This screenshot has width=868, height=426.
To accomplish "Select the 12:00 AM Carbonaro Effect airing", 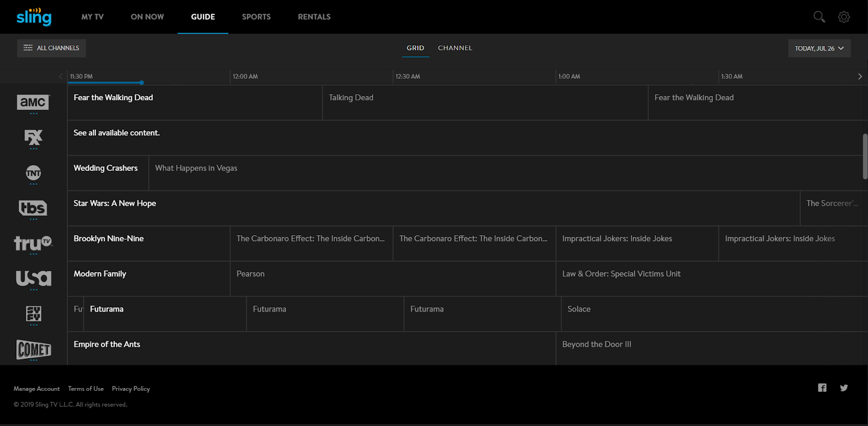I will pyautogui.click(x=311, y=243).
